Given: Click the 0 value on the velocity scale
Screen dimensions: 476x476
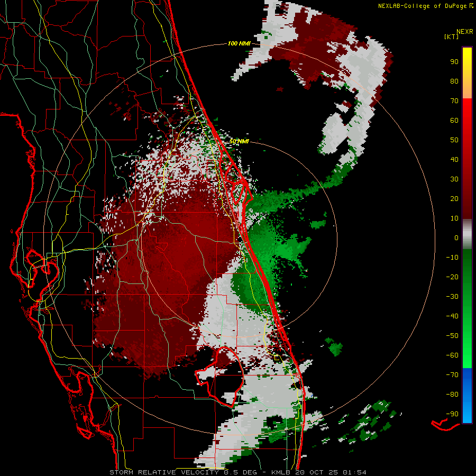Looking at the screenshot, I should (x=456, y=238).
